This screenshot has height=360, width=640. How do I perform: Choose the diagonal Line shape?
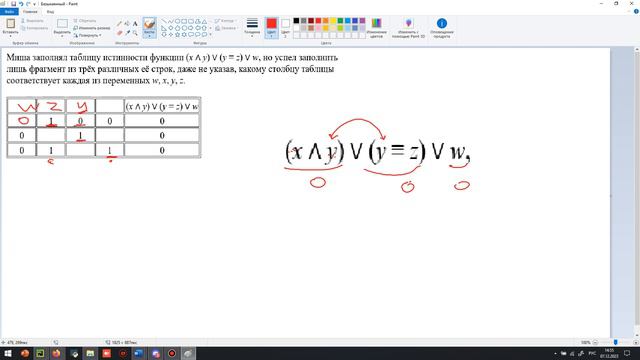pos(164,21)
